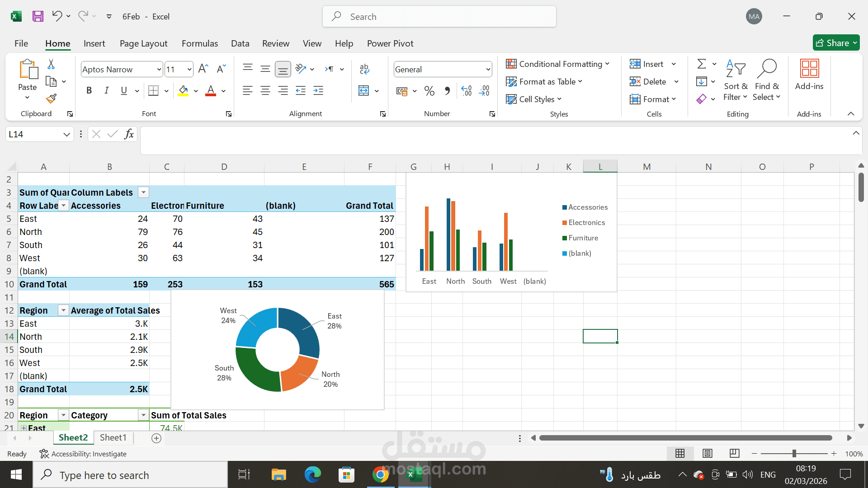Toggle Italic formatting

(106, 91)
